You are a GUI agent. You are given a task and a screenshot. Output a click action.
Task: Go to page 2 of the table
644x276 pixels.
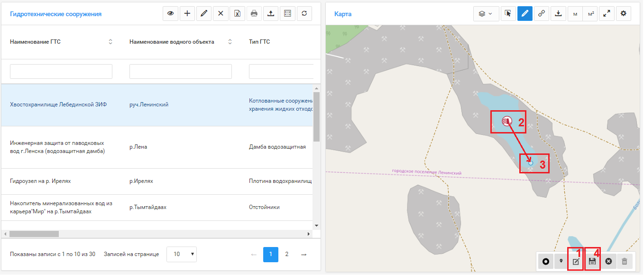click(286, 254)
